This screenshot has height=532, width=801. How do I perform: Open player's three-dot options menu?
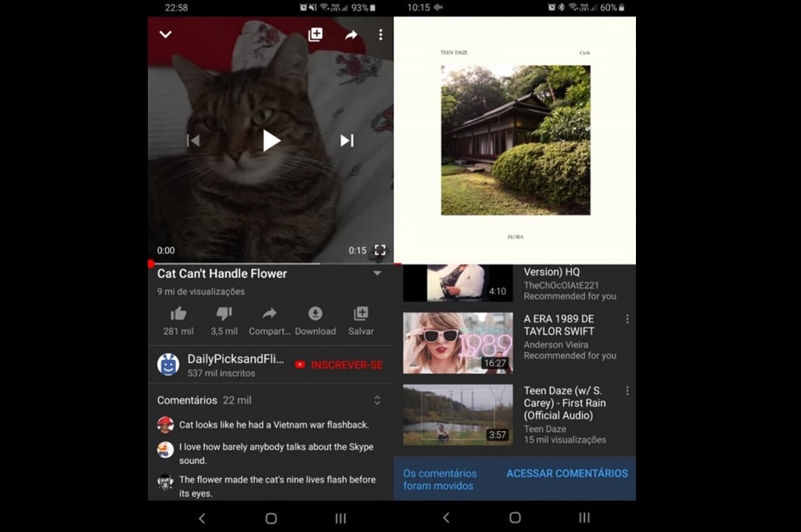[x=381, y=34]
